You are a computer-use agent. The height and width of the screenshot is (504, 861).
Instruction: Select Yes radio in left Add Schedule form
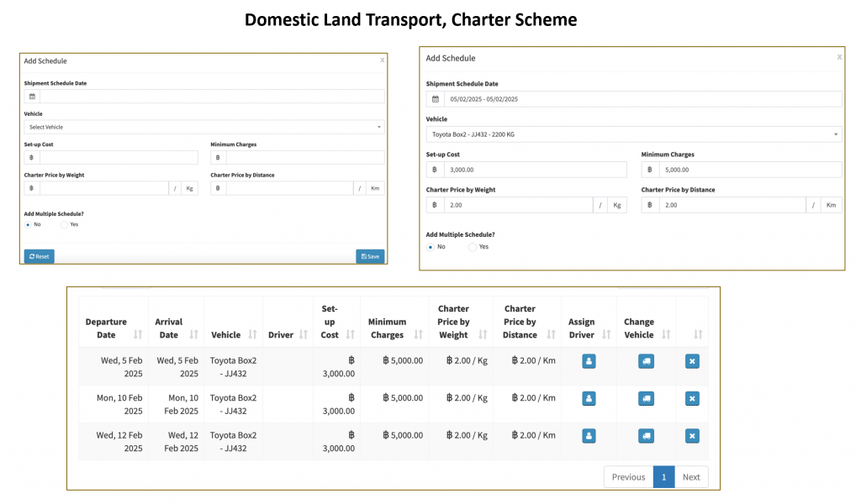click(x=64, y=225)
